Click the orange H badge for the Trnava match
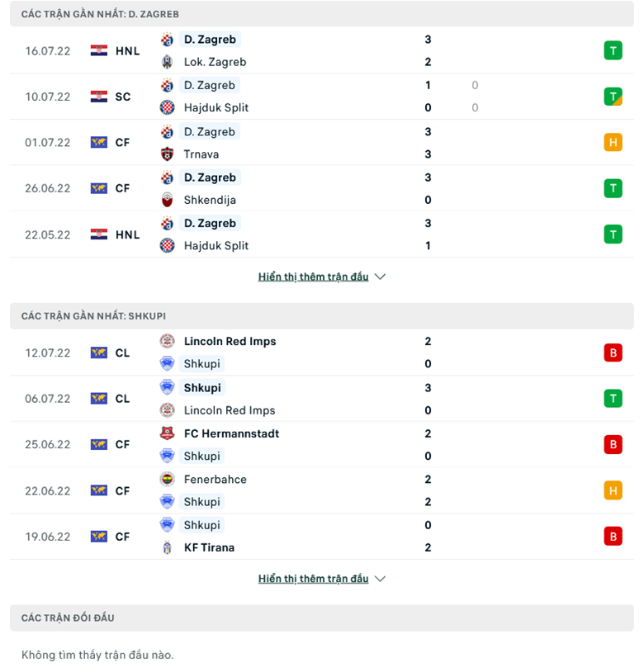Screen dimensions: 644x672 pos(613,142)
